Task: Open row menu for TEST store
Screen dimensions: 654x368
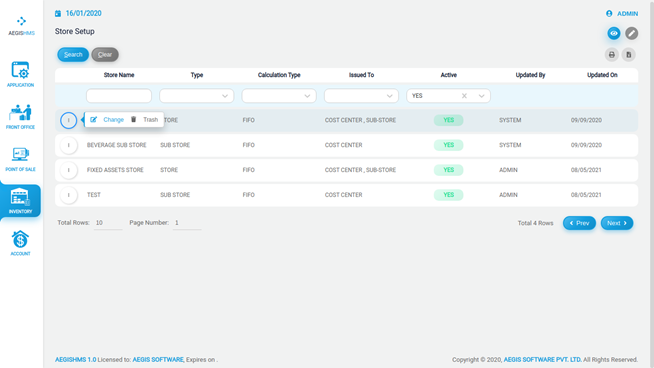Action: point(68,195)
